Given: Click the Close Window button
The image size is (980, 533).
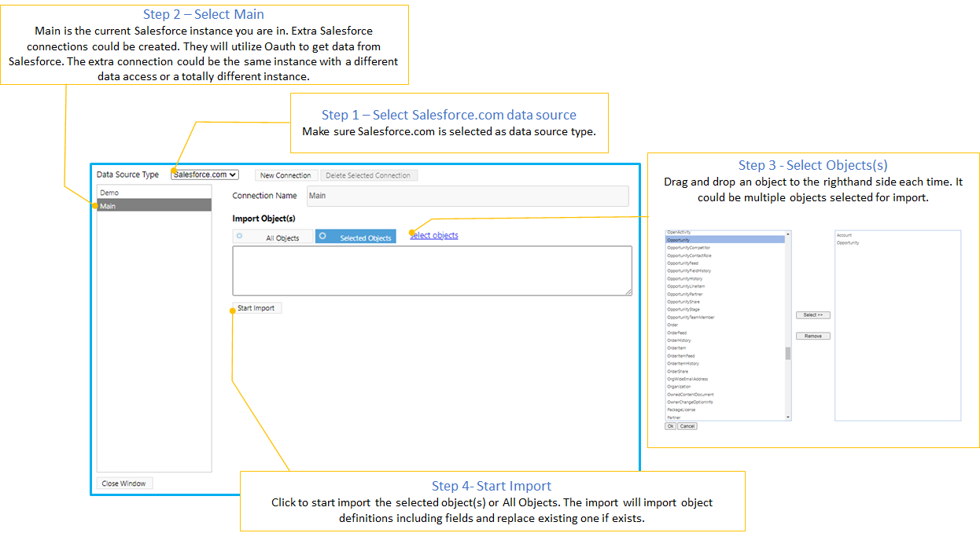Looking at the screenshot, I should click(124, 483).
